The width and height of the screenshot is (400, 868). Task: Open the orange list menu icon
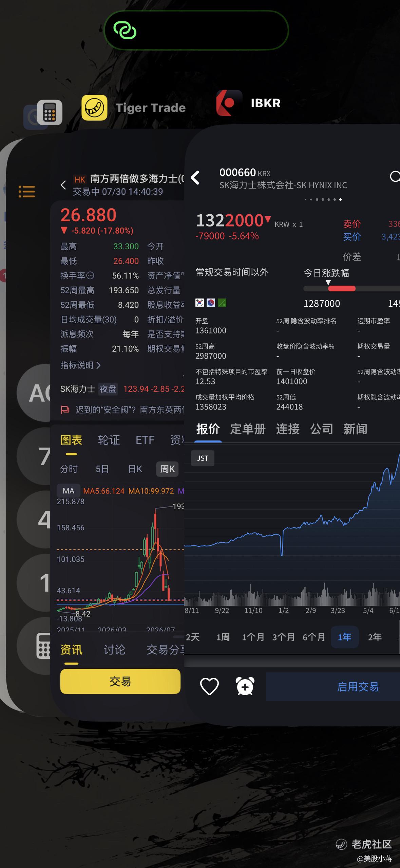[x=26, y=192]
